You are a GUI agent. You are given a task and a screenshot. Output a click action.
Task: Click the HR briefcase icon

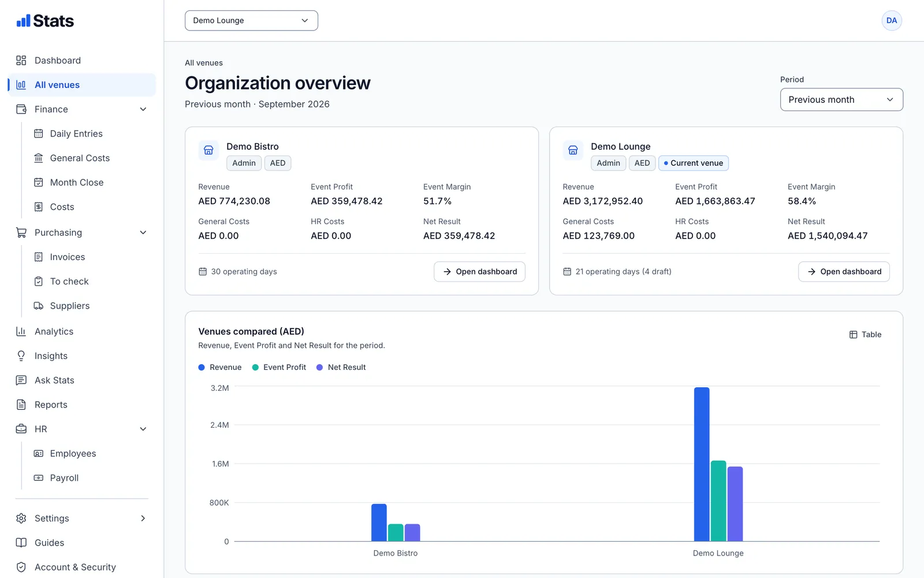pos(21,429)
